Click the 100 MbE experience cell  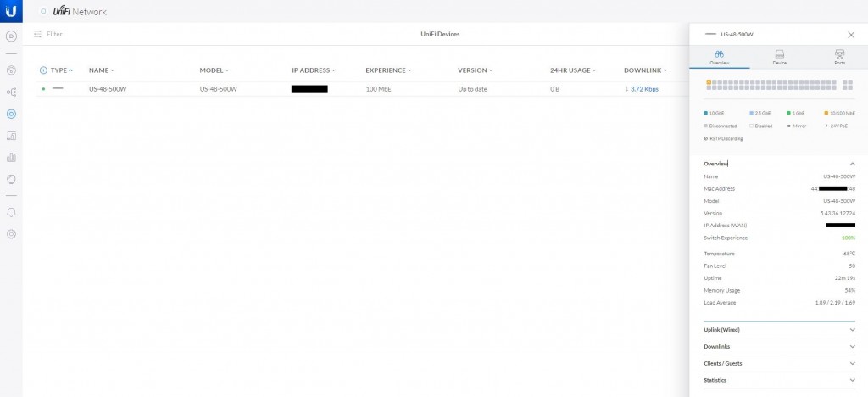379,89
